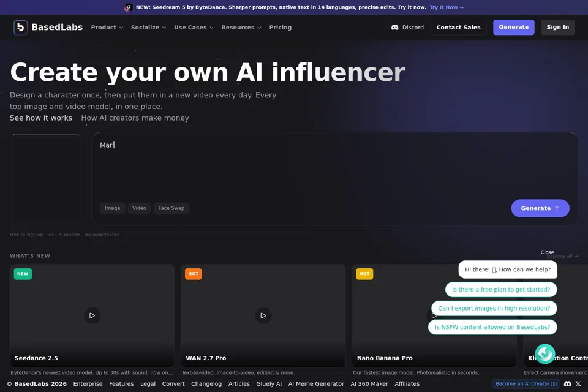The width and height of the screenshot is (588, 392).
Task: Open the WAN 2.7 Pro card
Action: click(x=263, y=315)
